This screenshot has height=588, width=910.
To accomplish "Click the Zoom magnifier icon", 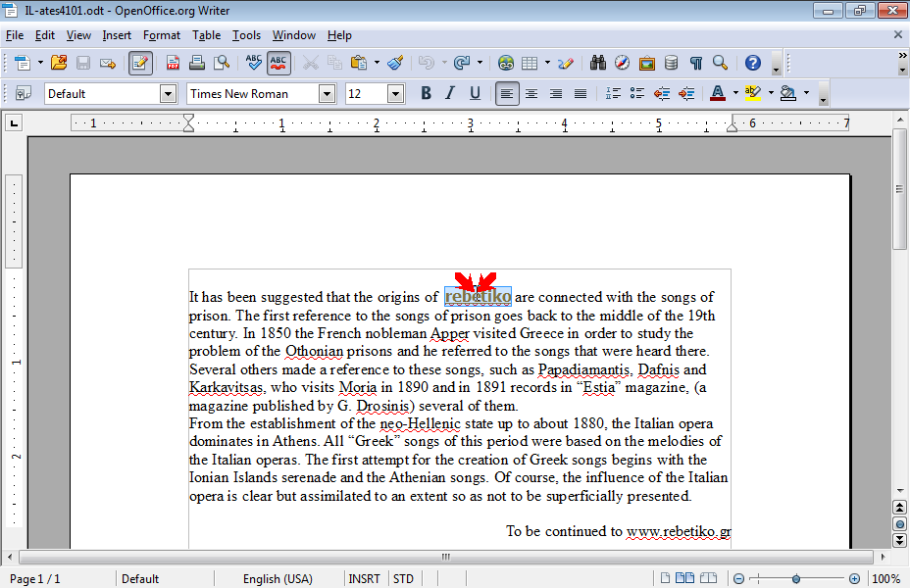I will [x=720, y=63].
